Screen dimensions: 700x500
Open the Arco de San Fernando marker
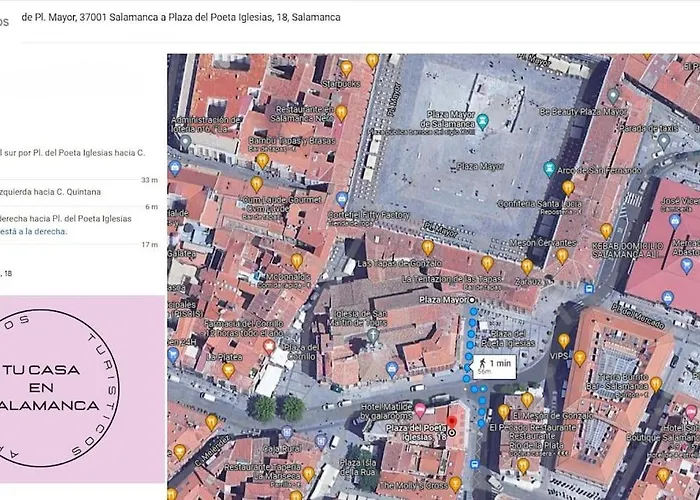[549, 166]
